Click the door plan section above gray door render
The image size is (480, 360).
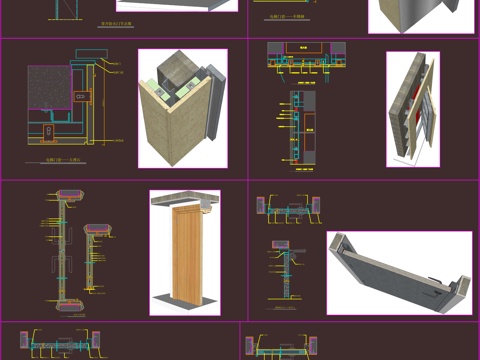289,209
